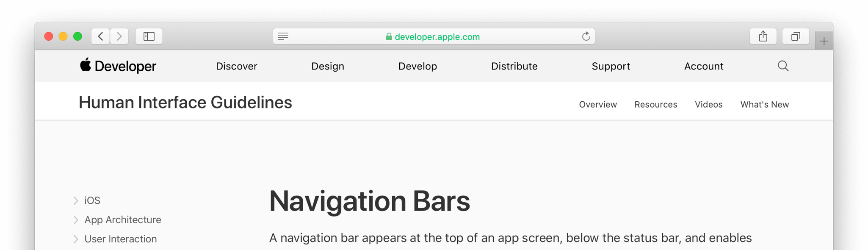Select the App Architecture sidebar item
This screenshot has width=868, height=250.
click(x=123, y=220)
